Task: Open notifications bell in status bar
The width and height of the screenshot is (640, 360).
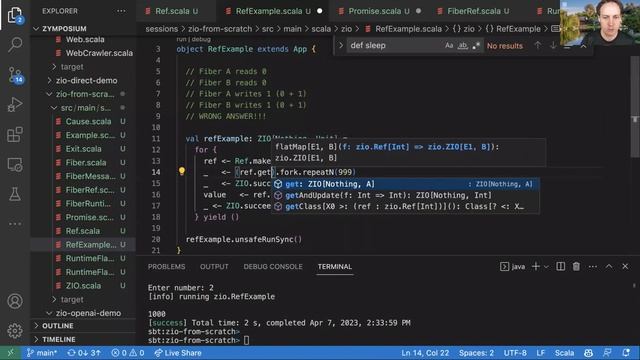Action: click(626, 353)
